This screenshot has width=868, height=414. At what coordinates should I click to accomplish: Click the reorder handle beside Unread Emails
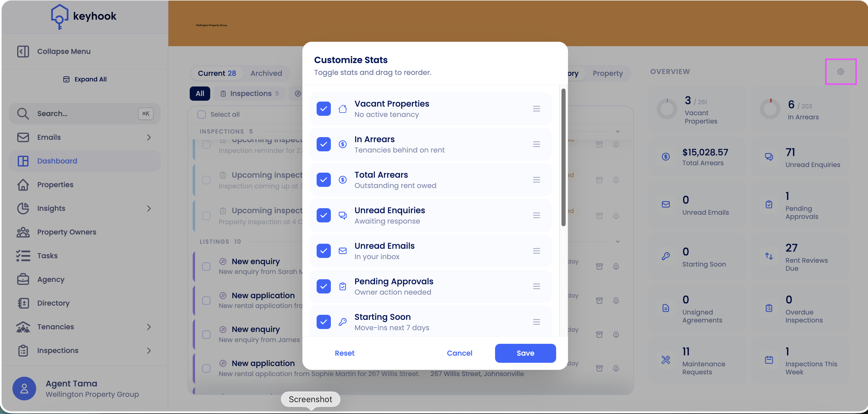537,251
